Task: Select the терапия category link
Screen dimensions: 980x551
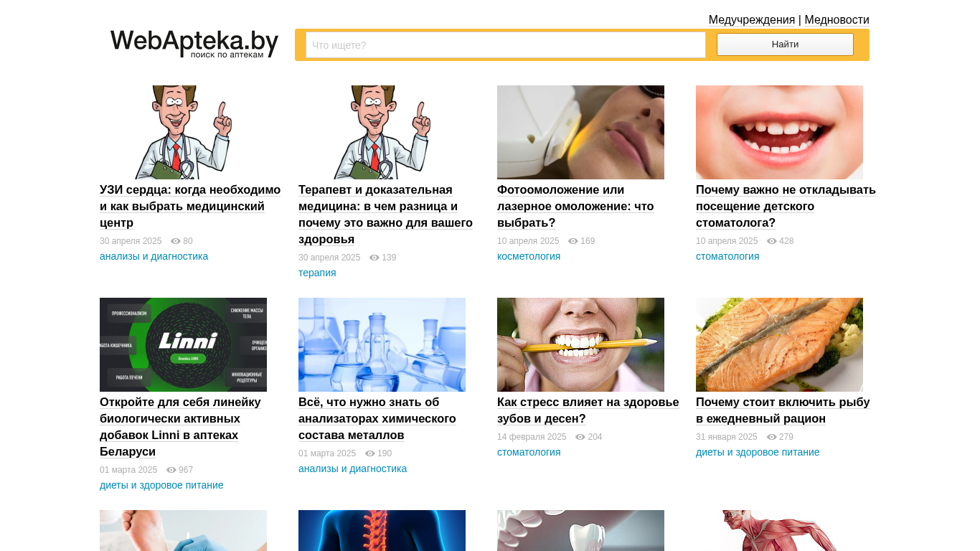Action: (317, 273)
